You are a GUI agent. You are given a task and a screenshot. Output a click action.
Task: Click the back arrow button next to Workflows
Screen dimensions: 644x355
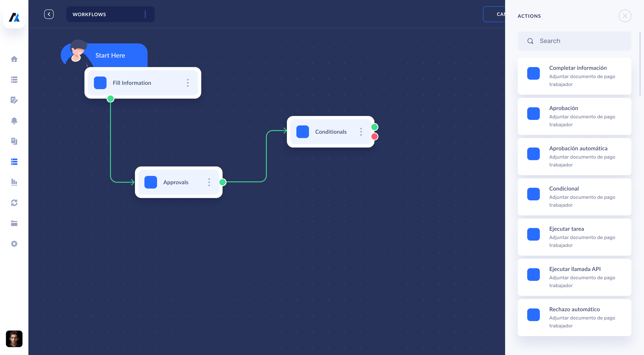(49, 14)
